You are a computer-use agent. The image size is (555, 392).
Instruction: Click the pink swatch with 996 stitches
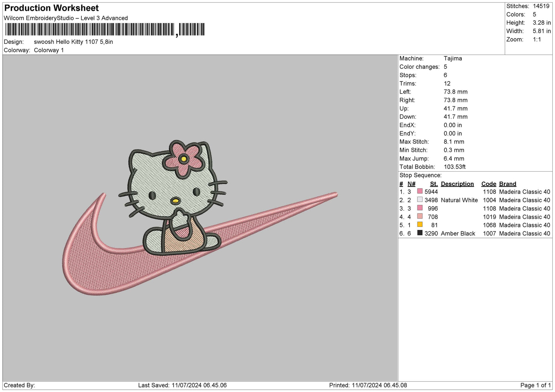pyautogui.click(x=420, y=208)
